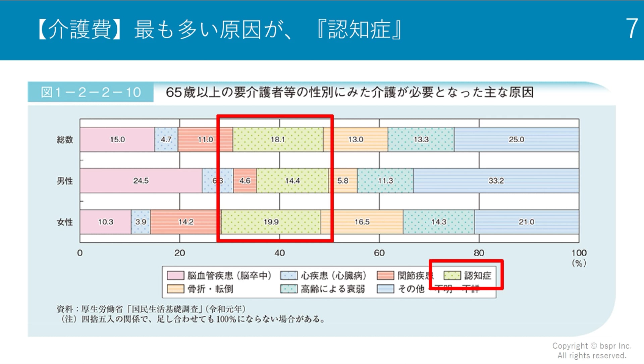644x364 pixels.
Task: Click the orange 骨折・転倒 legend swatch
Action: point(175,289)
